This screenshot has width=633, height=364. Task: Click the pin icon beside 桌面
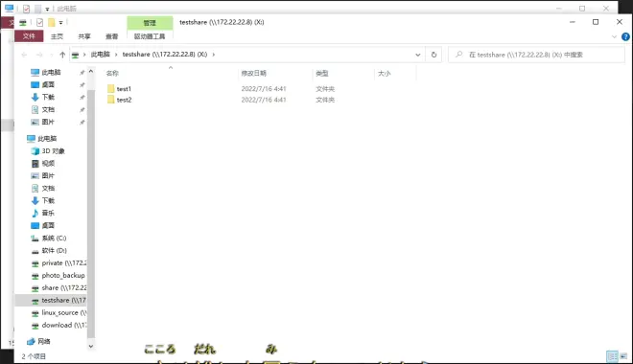tap(82, 85)
